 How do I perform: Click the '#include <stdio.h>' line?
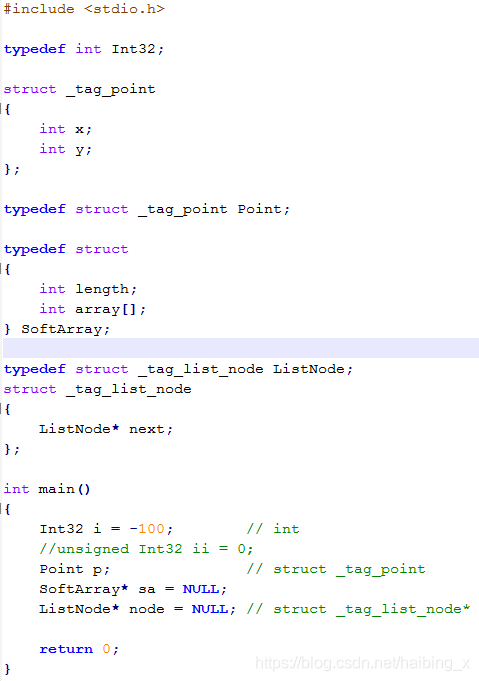84,9
